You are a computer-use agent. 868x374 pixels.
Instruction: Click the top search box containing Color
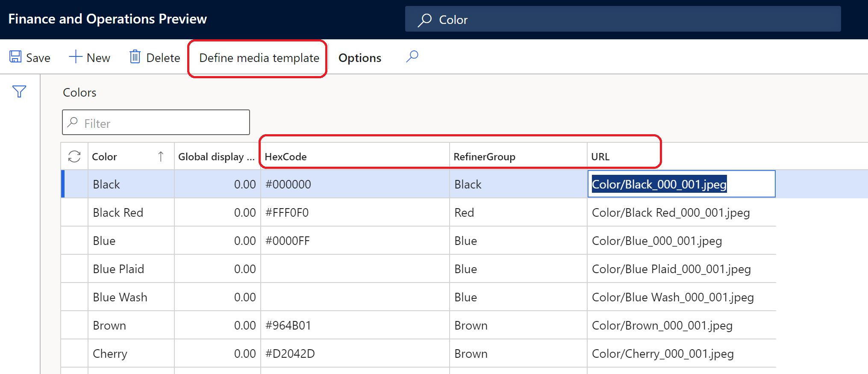[623, 19]
